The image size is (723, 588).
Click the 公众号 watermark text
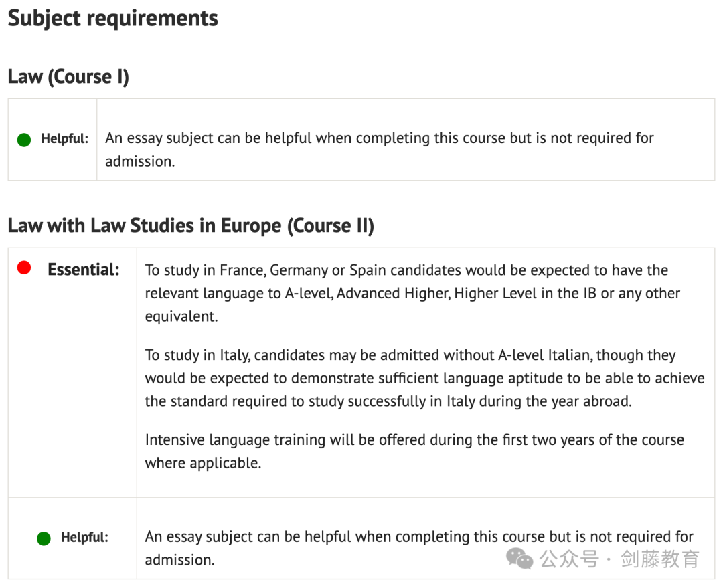tap(569, 559)
